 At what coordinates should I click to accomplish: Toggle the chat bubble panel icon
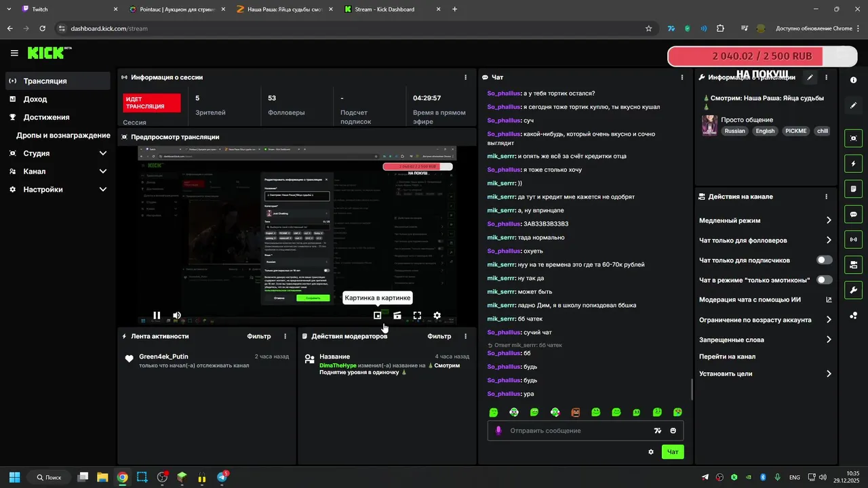tap(853, 214)
